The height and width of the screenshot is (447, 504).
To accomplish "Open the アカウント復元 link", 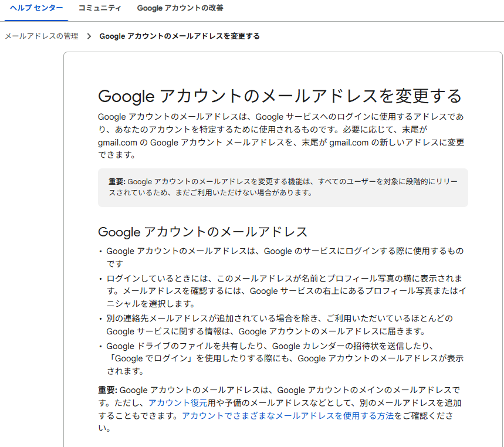I will click(x=178, y=403).
